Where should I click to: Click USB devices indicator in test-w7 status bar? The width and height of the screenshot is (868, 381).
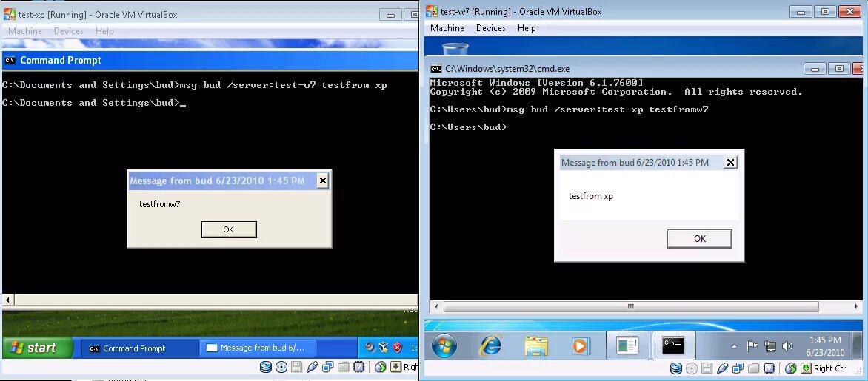click(x=723, y=368)
